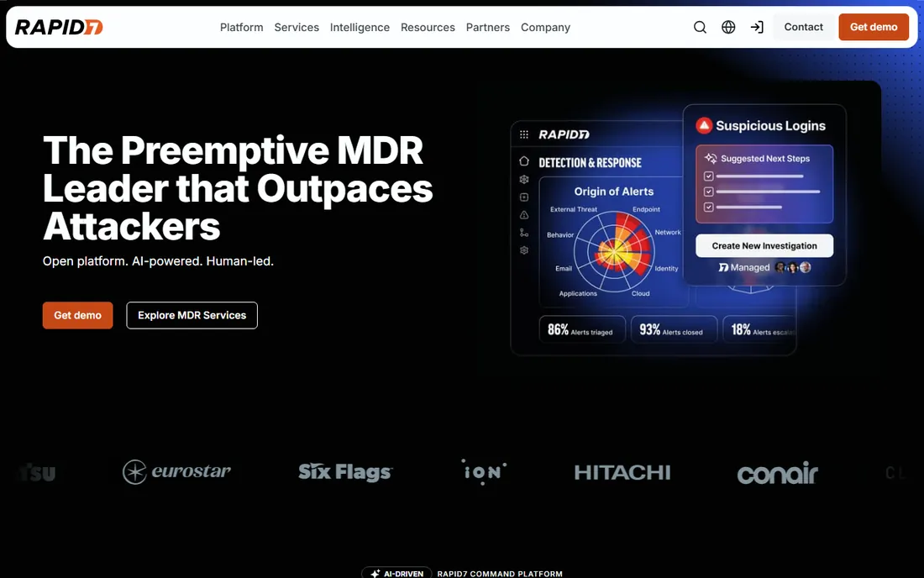
Task: Click the Origin of Alerts radar chart
Action: (x=614, y=251)
